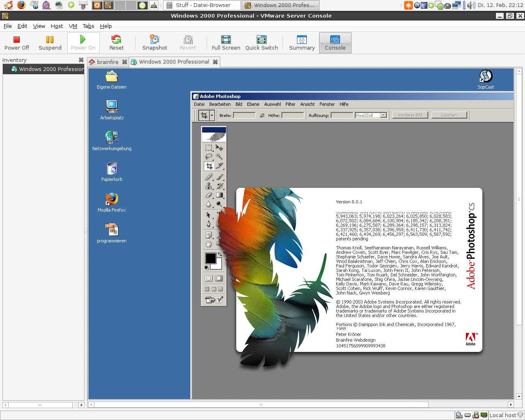525x420 pixels.
Task: Select the Gradient tool
Action: [219, 195]
